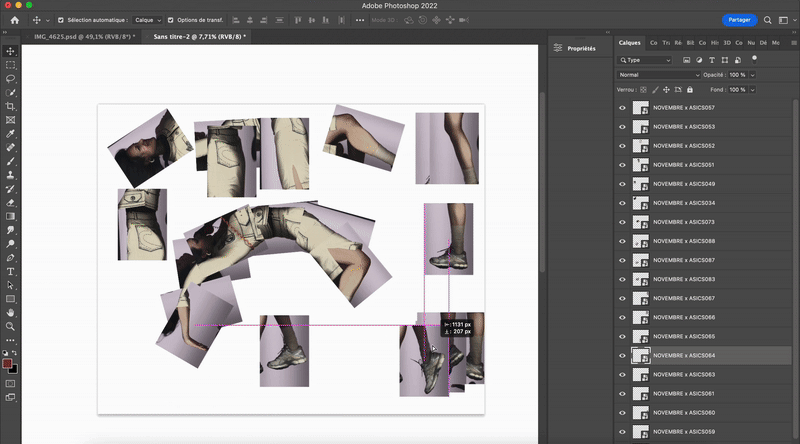Select the Eyedropper tool
The width and height of the screenshot is (800, 444).
(11, 133)
